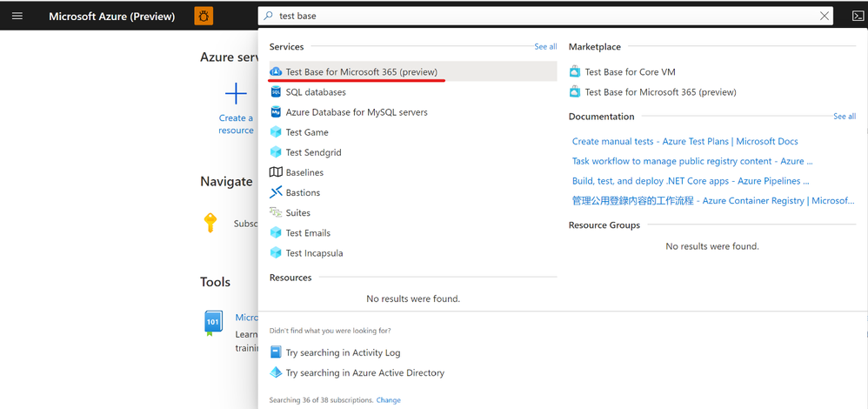This screenshot has width=868, height=409.
Task: Click the Microsoft Learn 101 icon
Action: coord(213,323)
